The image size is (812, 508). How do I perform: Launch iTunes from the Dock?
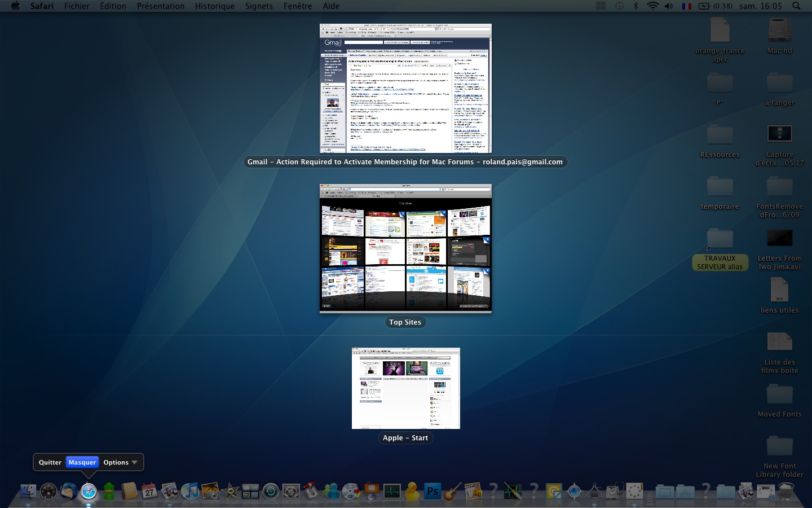190,492
